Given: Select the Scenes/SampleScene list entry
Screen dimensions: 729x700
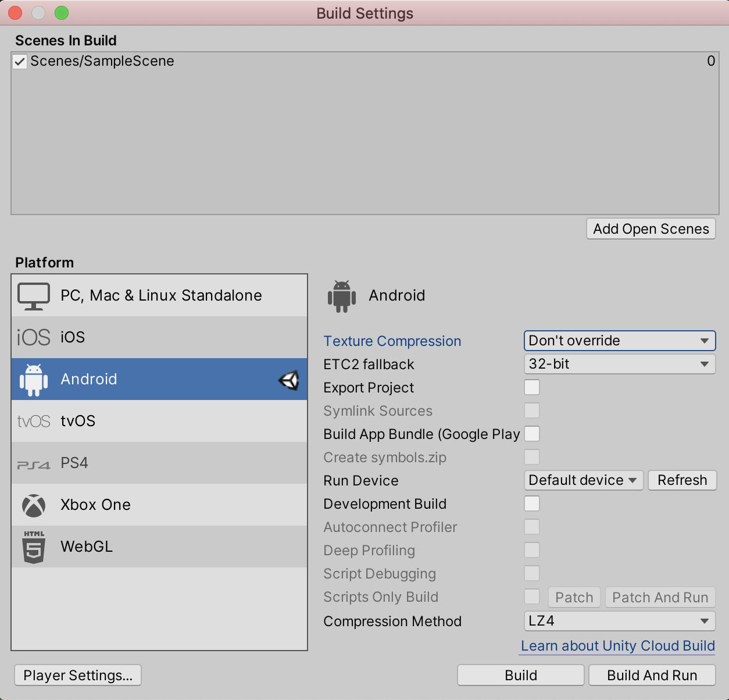Looking at the screenshot, I should coord(365,61).
